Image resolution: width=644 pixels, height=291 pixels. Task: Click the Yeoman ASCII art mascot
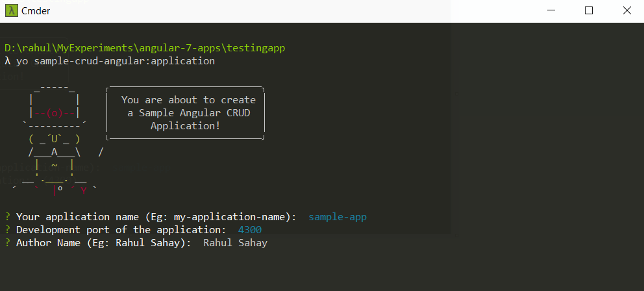pyautogui.click(x=58, y=140)
